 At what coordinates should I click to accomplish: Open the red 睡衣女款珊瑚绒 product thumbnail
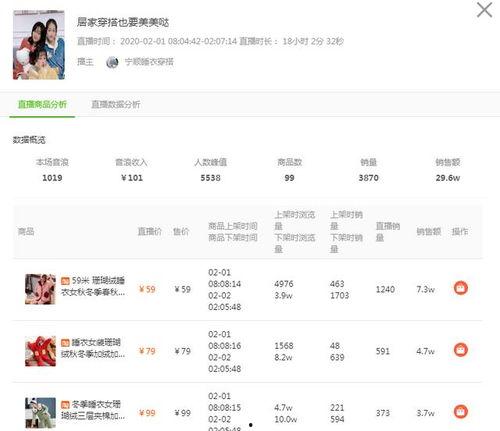40,351
